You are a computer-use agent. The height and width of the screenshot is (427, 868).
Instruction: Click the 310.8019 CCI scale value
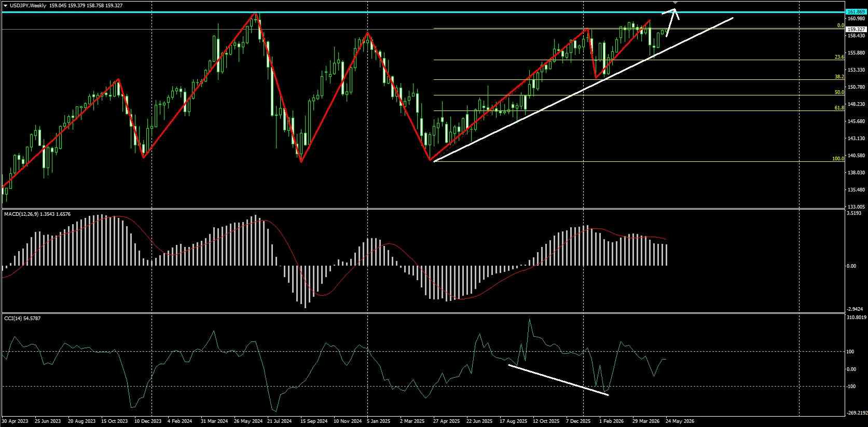coord(857,318)
